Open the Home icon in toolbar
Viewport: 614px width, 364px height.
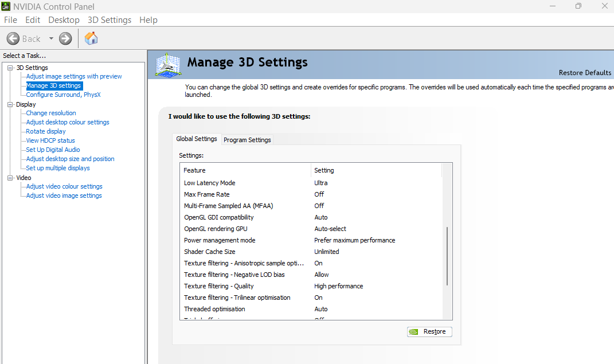91,38
